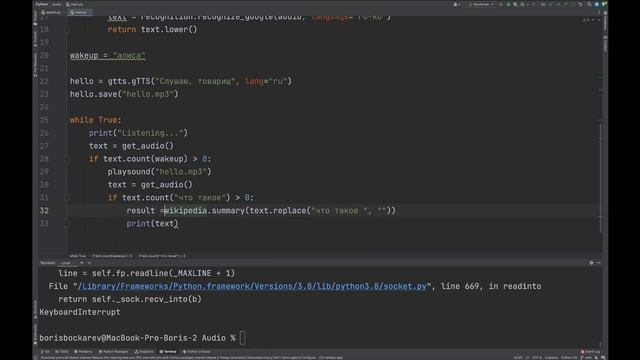Open the socket.py file path link in terminal

tap(252, 286)
